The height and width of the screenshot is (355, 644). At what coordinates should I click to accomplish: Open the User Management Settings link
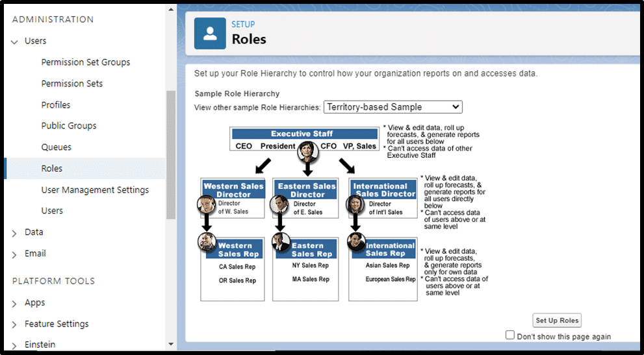point(95,190)
